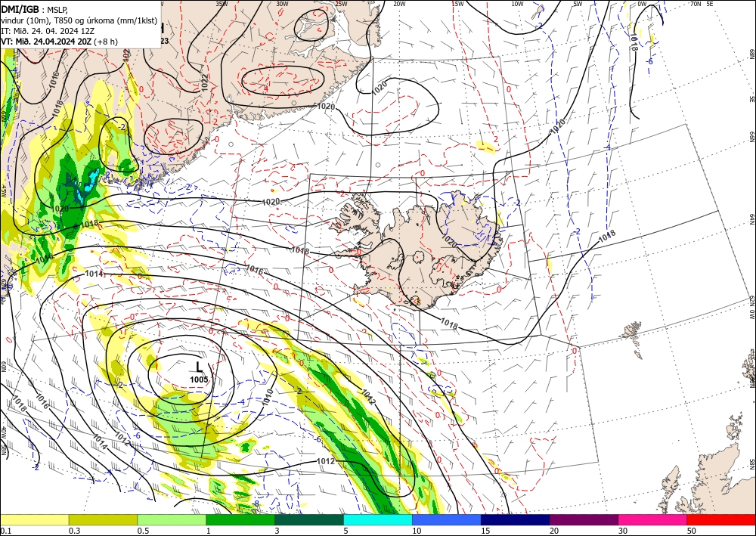Pick the cyan 5–10 mm legend swatch
This screenshot has height=536, width=756.
[378, 519]
